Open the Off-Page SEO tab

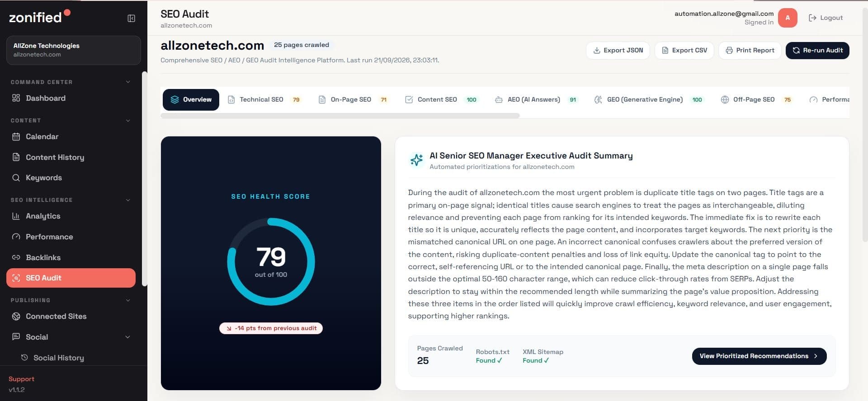[x=757, y=99]
